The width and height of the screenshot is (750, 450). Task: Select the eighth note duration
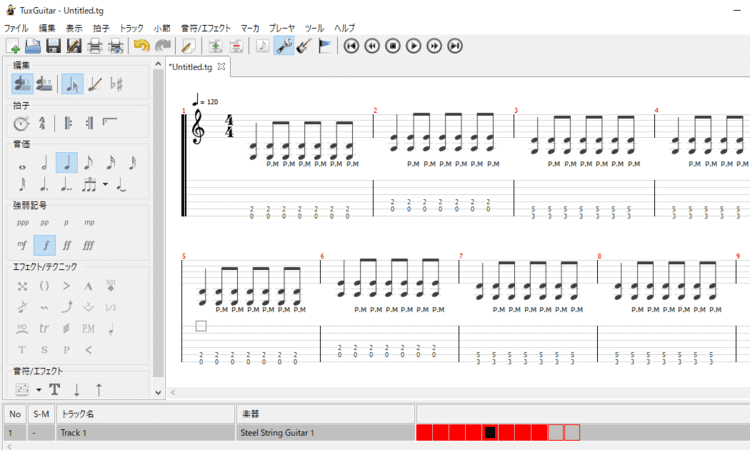[87, 163]
